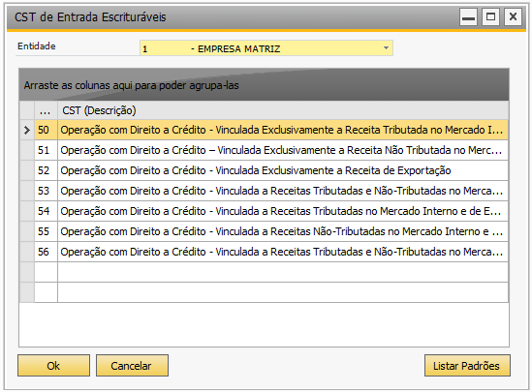Image resolution: width=532 pixels, height=392 pixels.
Task: Click the ellipsis code column header
Action: pyautogui.click(x=46, y=110)
